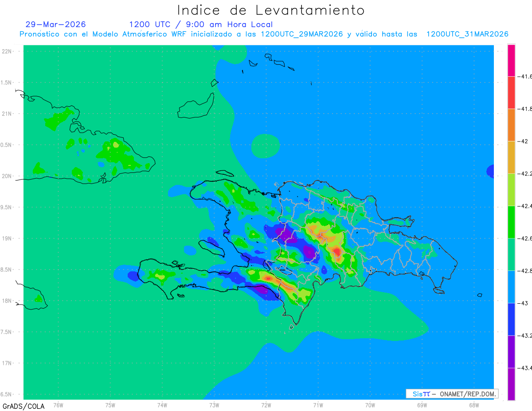532x411 pixels.
Task: Select the red color bar segment below -41.6
Action: (511, 93)
